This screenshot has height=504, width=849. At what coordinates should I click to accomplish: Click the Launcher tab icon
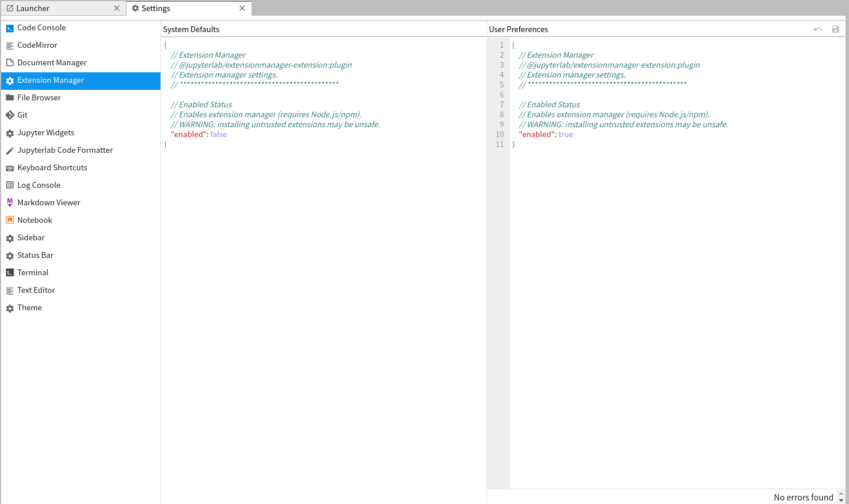pos(10,8)
